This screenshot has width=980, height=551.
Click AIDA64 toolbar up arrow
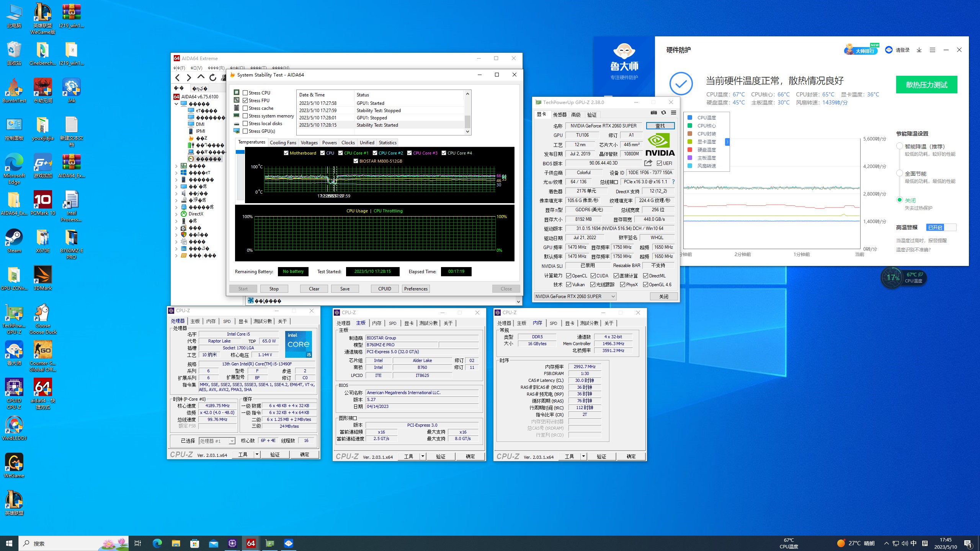coord(201,77)
